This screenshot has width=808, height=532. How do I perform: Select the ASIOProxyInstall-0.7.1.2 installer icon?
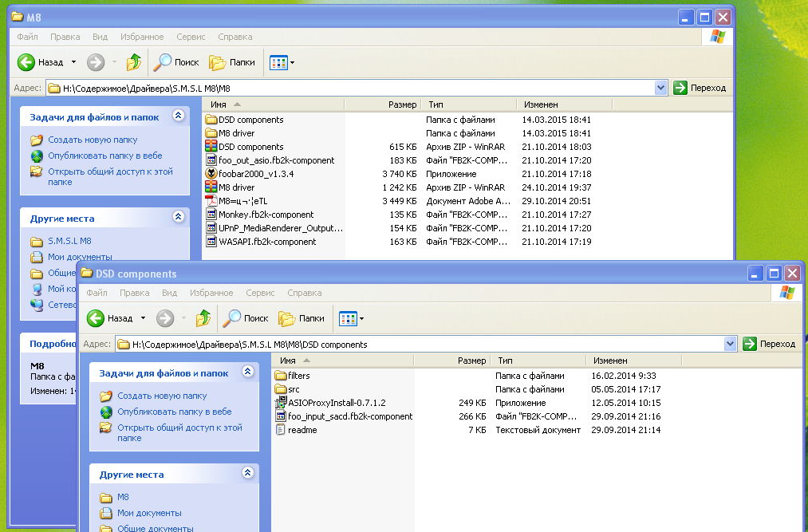click(280, 403)
